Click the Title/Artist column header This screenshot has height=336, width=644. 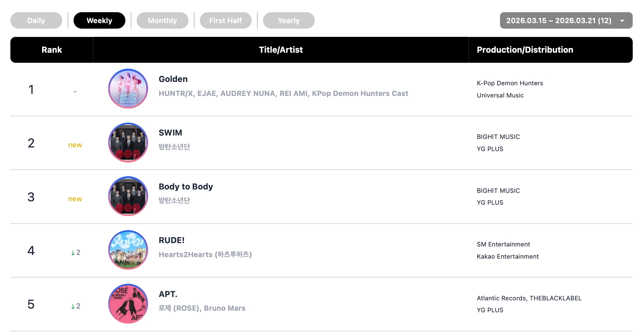pyautogui.click(x=281, y=50)
